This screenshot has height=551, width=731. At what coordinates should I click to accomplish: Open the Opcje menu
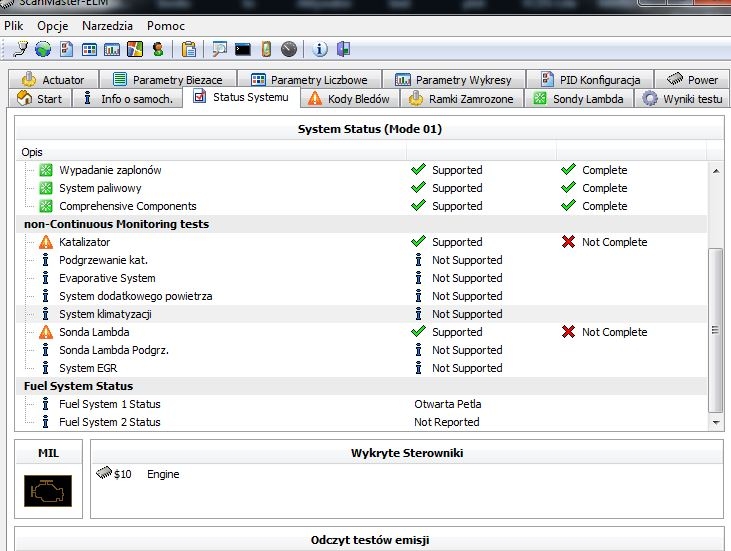53,26
